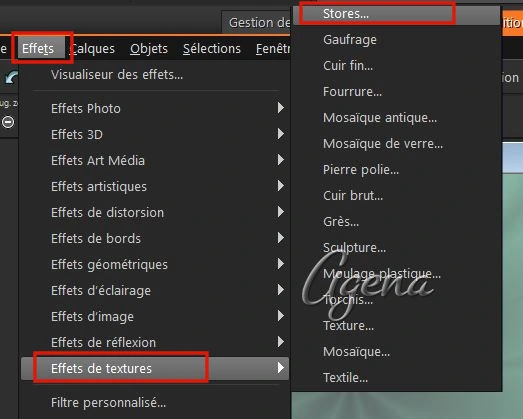Open the Calques menu
This screenshot has height=419, width=523.
pos(92,49)
